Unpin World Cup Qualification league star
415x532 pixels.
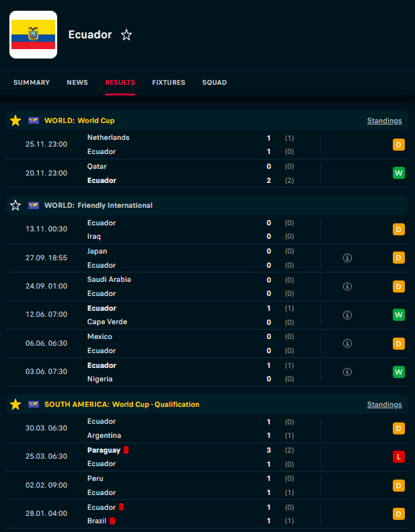tap(15, 405)
